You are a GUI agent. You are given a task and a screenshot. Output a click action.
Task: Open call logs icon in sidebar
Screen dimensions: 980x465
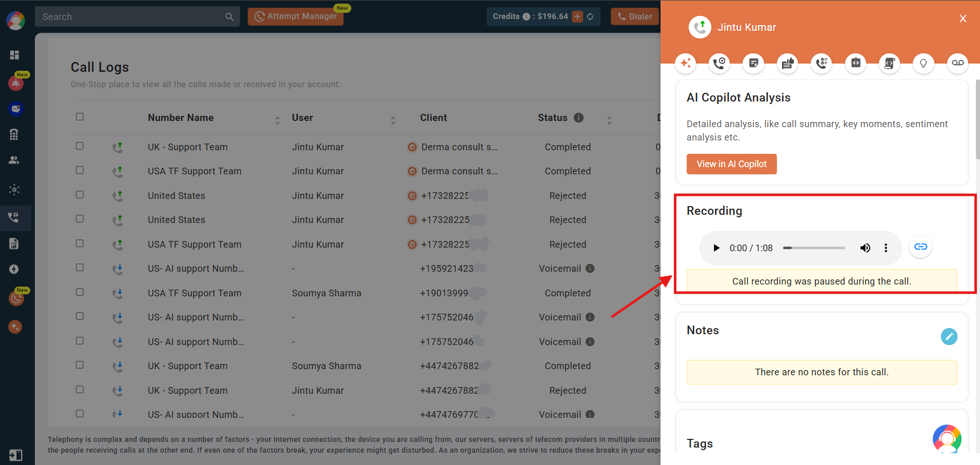point(13,217)
